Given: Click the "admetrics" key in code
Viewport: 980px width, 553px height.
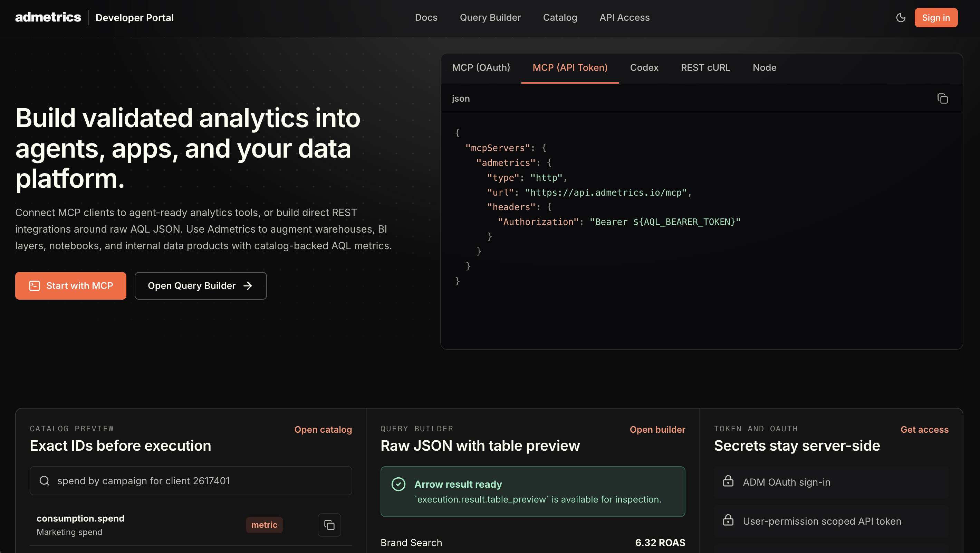Looking at the screenshot, I should click(x=506, y=163).
